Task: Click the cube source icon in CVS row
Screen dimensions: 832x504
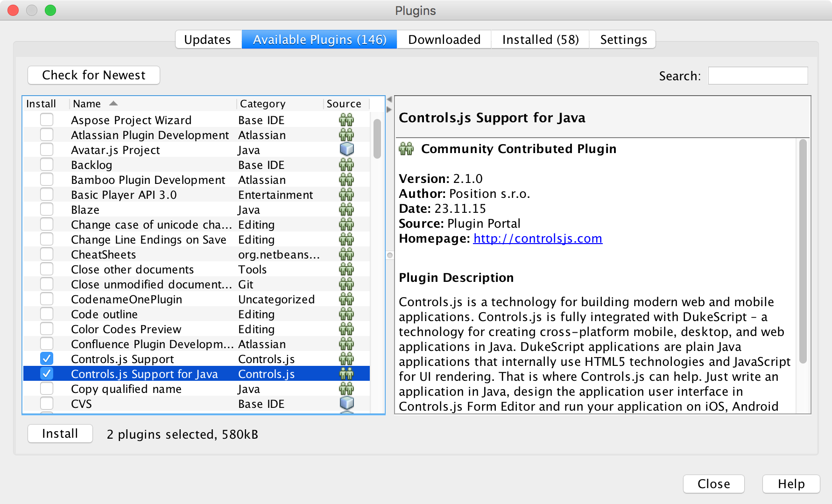Action: pyautogui.click(x=346, y=404)
